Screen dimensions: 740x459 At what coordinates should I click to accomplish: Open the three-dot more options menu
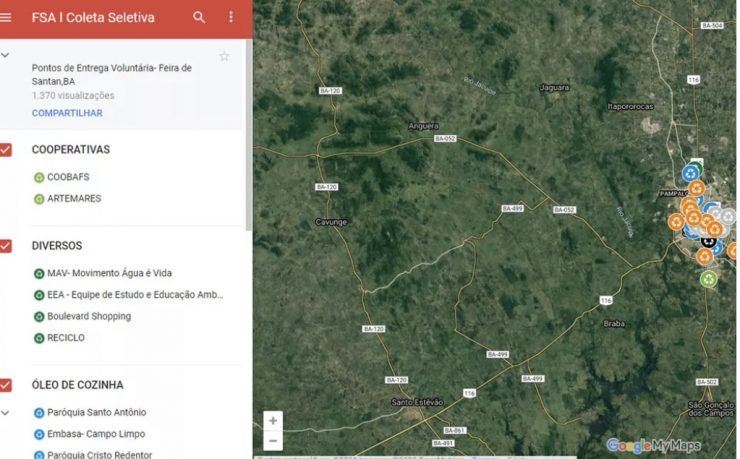click(231, 17)
